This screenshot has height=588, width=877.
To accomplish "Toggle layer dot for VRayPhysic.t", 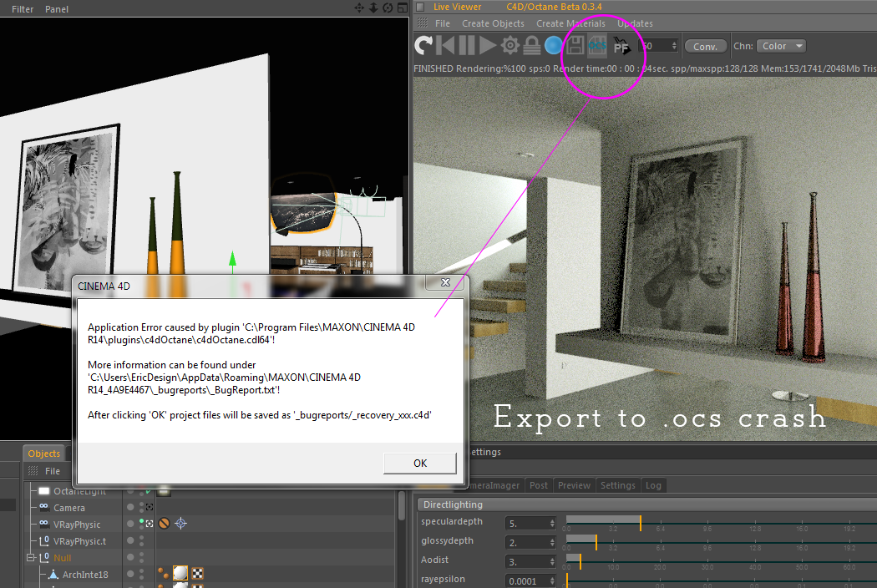I will [130, 540].
